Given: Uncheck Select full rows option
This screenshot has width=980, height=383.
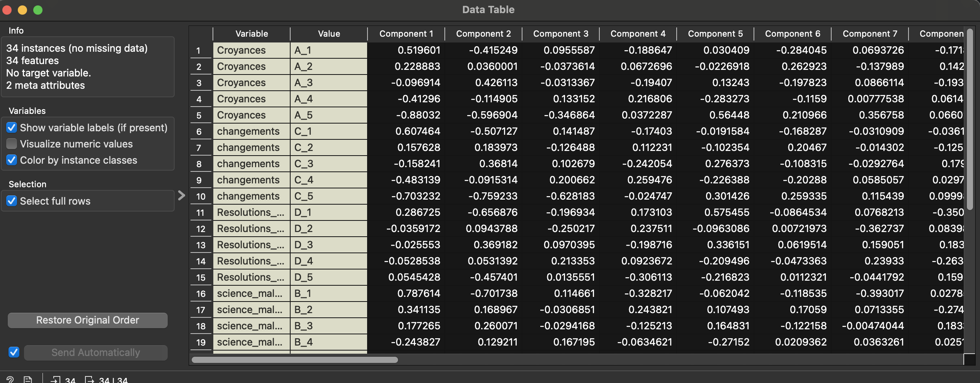Looking at the screenshot, I should click(x=12, y=201).
